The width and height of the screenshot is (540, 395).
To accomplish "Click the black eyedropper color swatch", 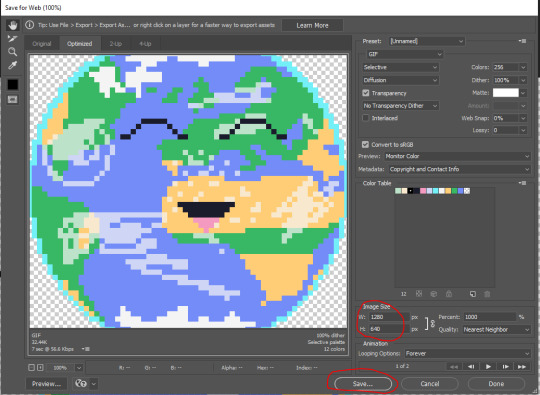I will click(13, 84).
